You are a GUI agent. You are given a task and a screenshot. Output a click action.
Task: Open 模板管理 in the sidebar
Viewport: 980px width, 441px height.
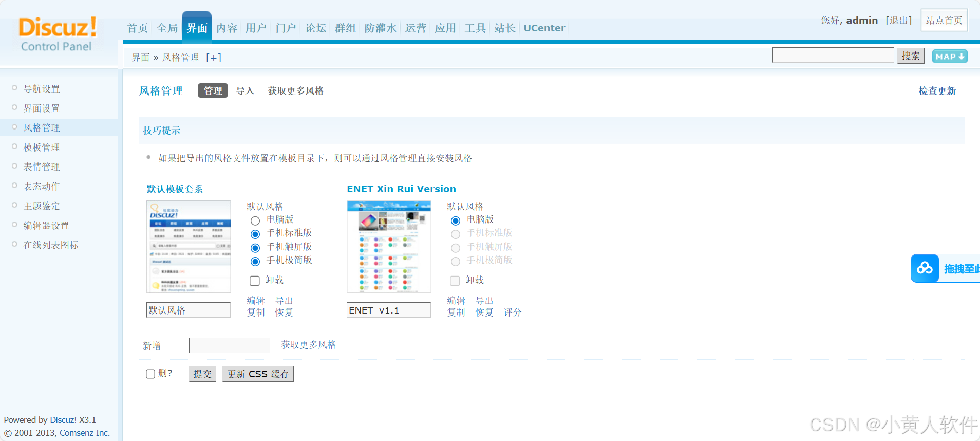[42, 148]
